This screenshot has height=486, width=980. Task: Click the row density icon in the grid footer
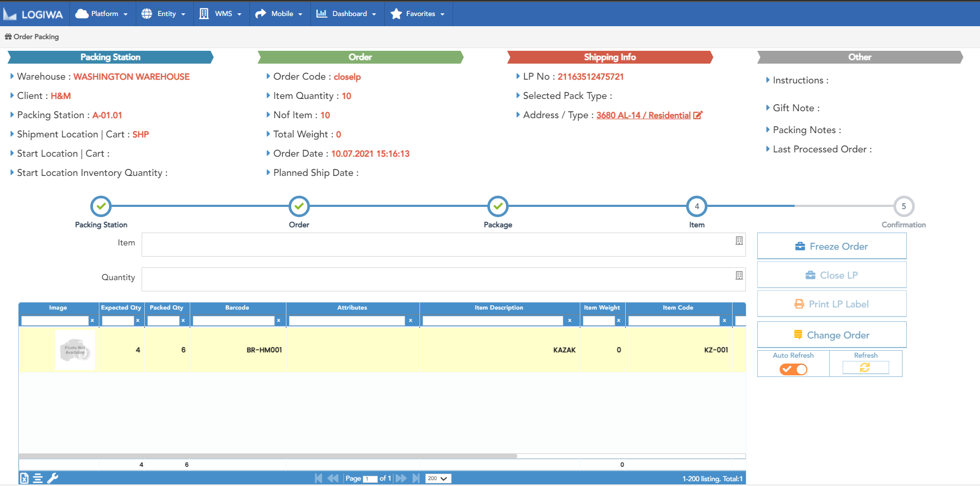pyautogui.click(x=38, y=478)
